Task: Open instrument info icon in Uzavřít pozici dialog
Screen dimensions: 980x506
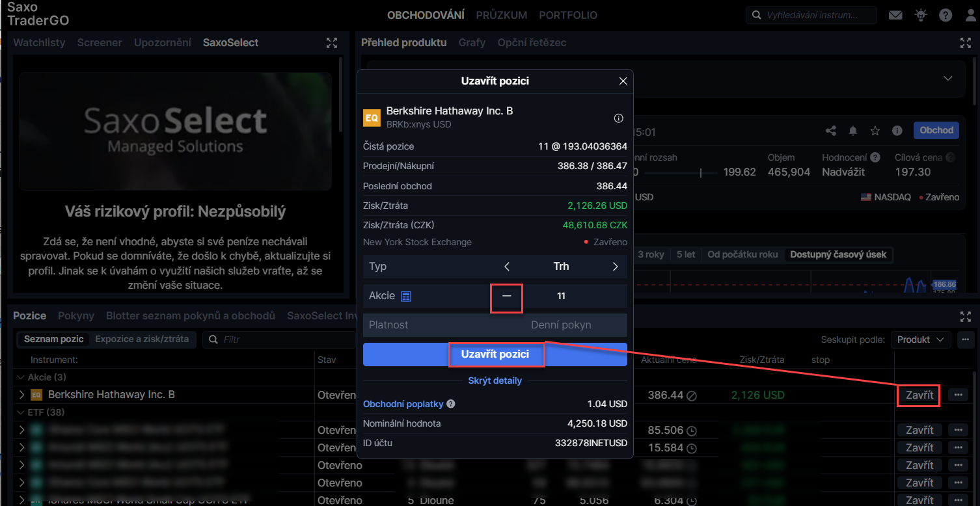Action: [619, 118]
